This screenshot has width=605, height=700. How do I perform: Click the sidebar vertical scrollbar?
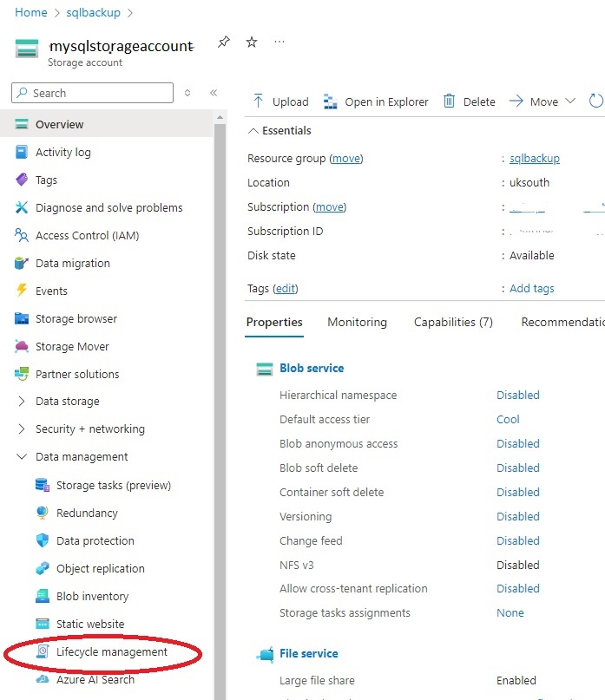pos(220,410)
